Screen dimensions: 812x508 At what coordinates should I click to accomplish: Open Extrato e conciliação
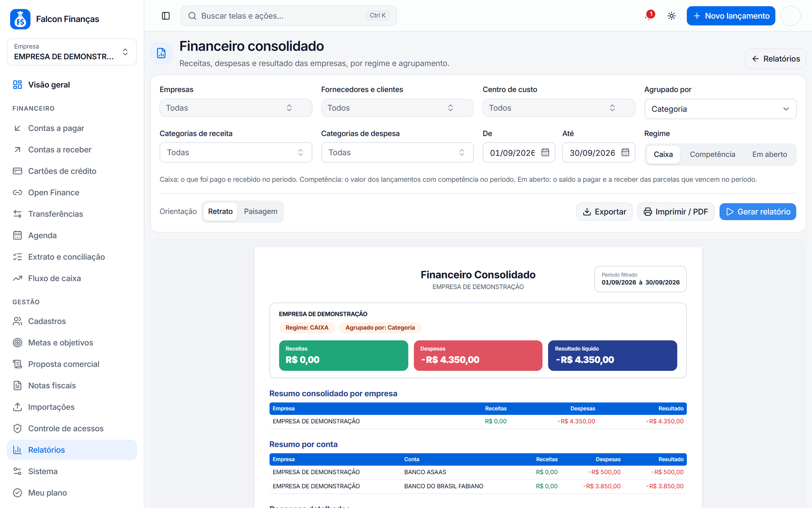tap(72, 257)
